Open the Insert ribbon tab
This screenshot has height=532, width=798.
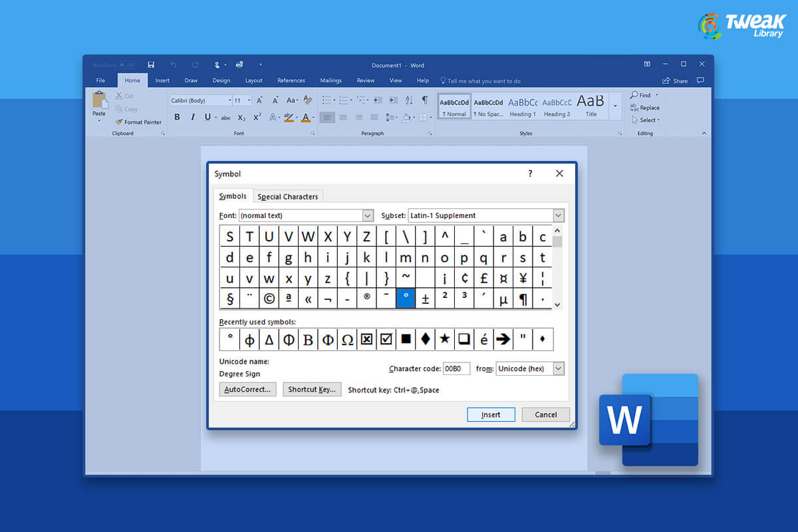(x=162, y=80)
